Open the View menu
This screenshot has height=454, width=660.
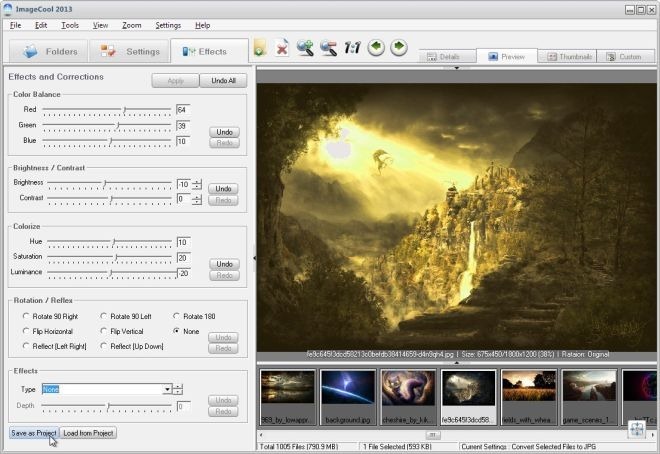pyautogui.click(x=100, y=25)
